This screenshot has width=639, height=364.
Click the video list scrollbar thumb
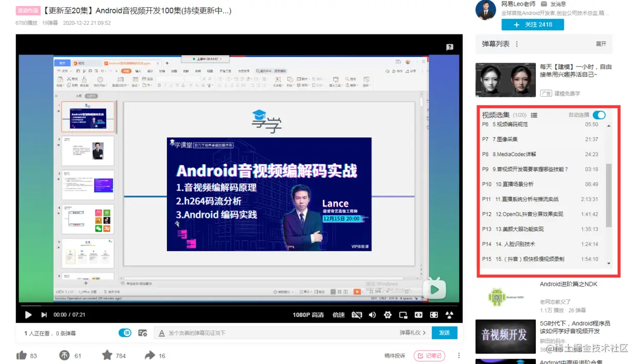click(x=609, y=196)
